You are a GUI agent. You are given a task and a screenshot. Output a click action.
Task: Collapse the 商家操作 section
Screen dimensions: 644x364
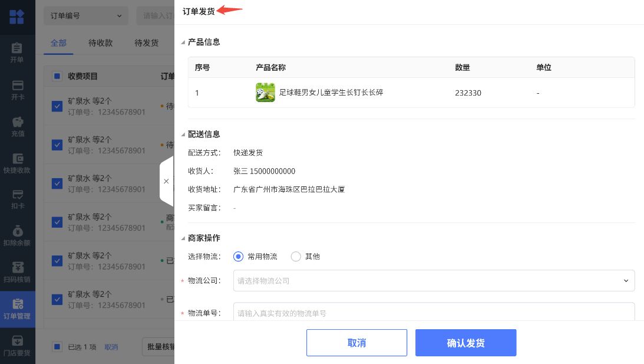183,238
